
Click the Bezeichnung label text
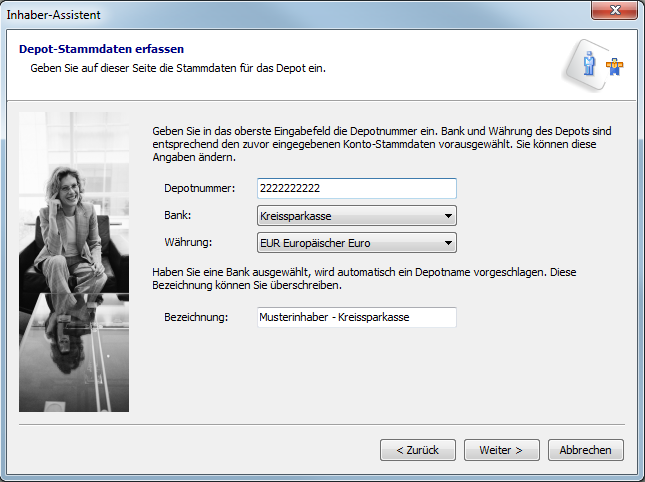(197, 317)
